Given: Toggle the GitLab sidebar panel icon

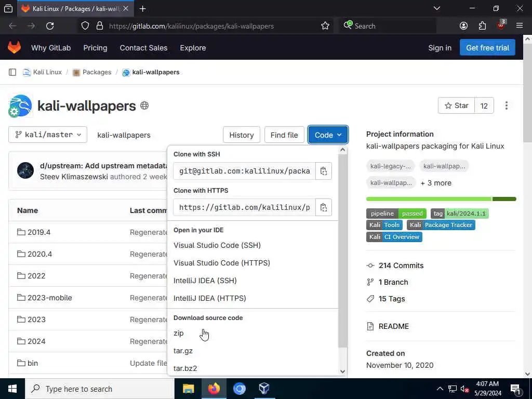Looking at the screenshot, I should point(12,72).
